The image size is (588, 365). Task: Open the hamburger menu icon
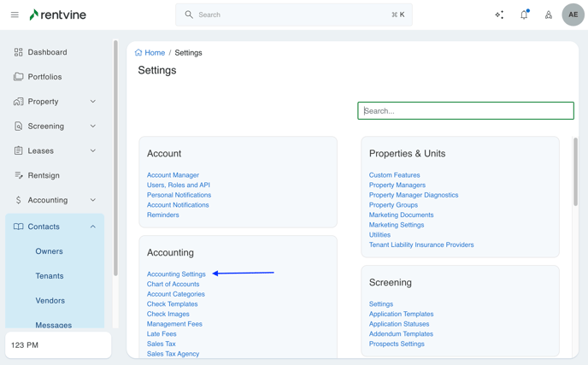tap(15, 15)
